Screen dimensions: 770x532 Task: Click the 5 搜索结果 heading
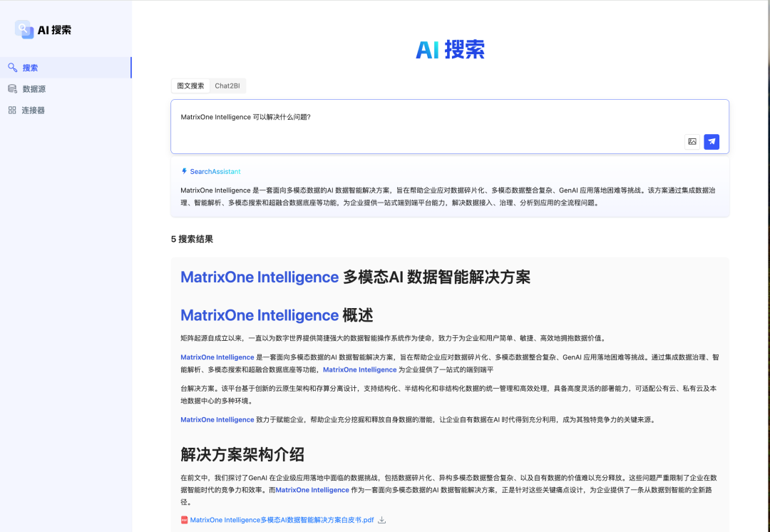(x=192, y=239)
